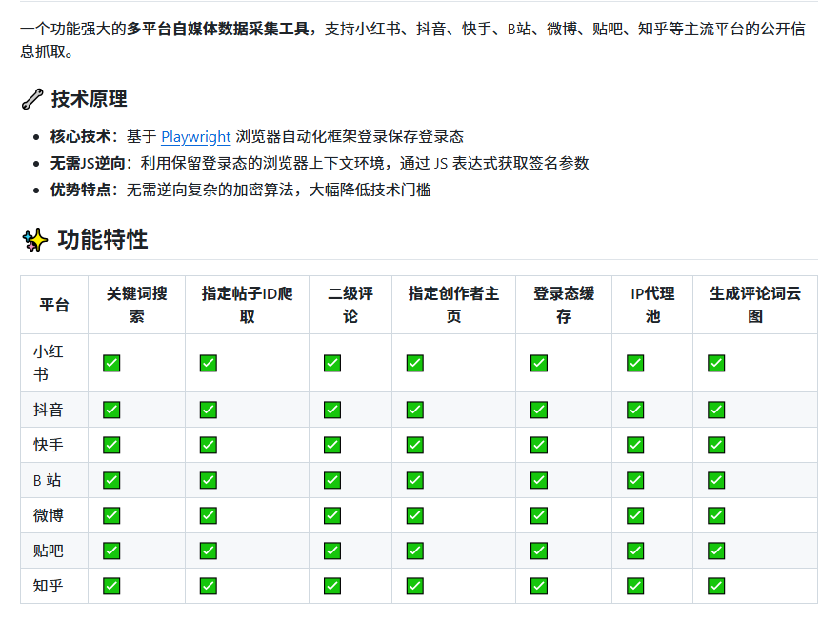Select the 指定帖子ID爬取 column header
This screenshot has height=621, width=840.
pyautogui.click(x=247, y=305)
